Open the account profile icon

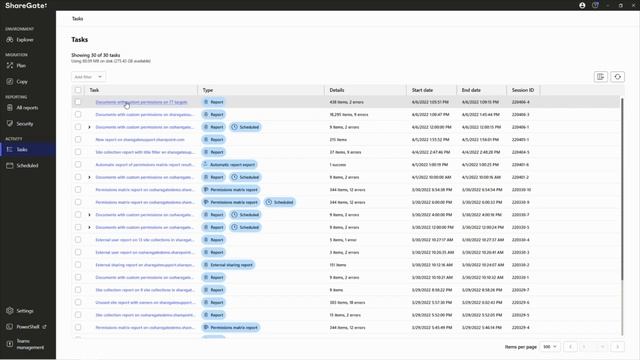[582, 5]
